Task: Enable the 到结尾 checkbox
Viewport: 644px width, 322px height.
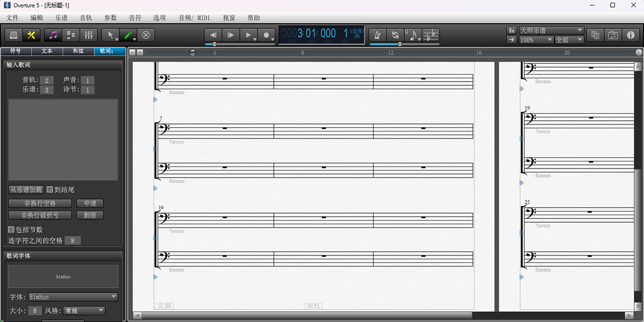Action: pos(49,189)
